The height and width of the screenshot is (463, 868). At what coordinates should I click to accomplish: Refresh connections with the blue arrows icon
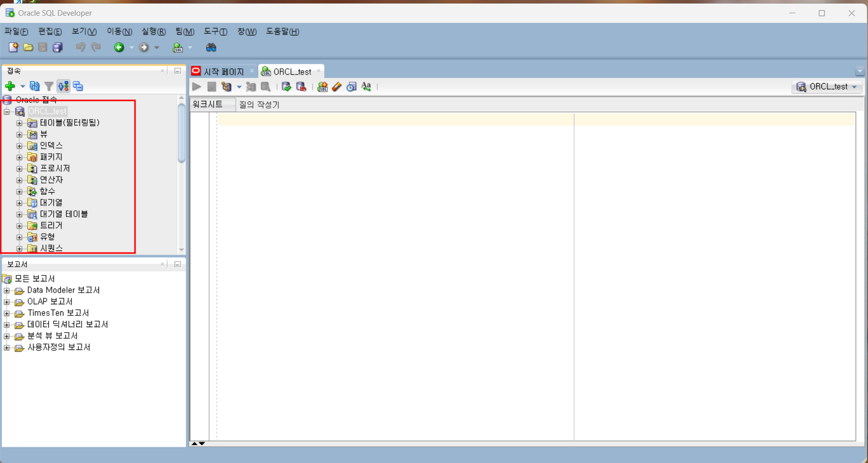point(35,86)
